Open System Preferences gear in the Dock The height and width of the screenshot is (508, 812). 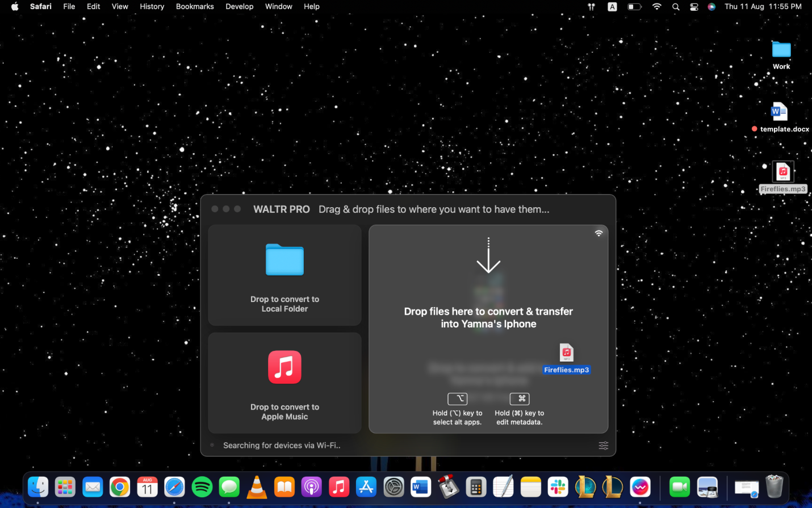point(394,487)
